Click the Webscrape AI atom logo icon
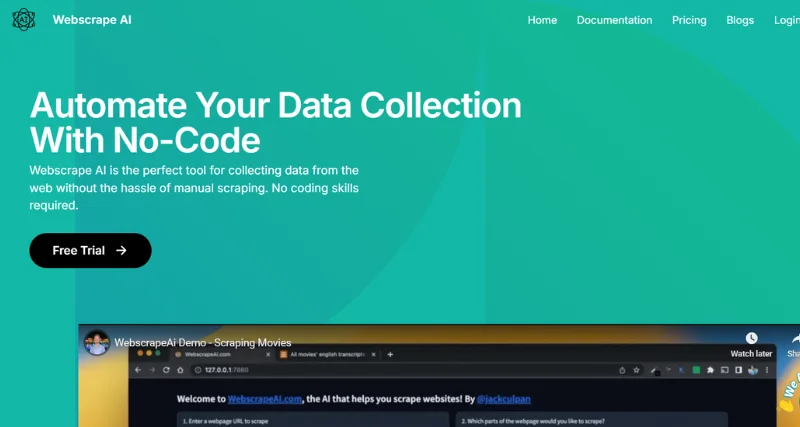The image size is (800, 427). 23,20
